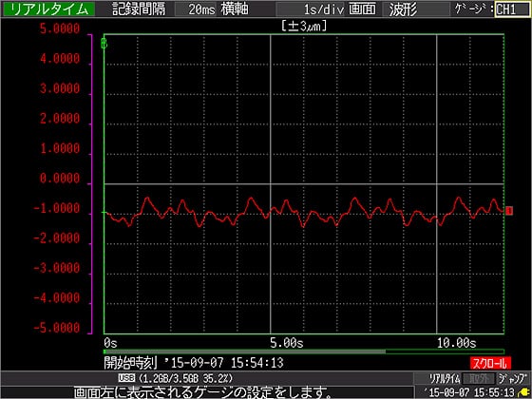
Task: Click the red スクロール button
Action: point(490,363)
